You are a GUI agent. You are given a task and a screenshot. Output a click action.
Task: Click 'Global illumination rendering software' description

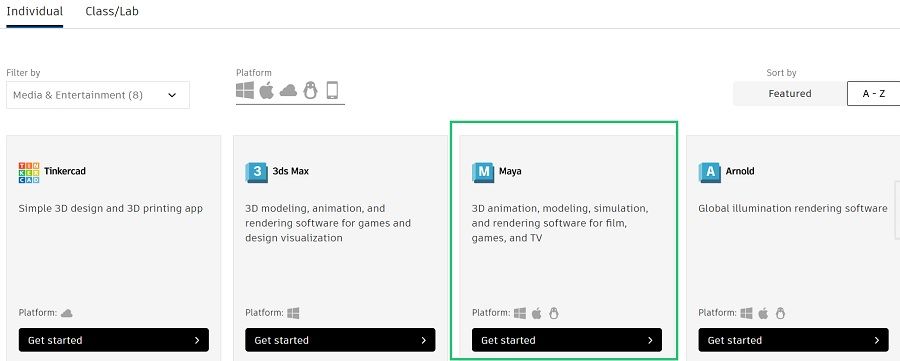pyautogui.click(x=793, y=208)
